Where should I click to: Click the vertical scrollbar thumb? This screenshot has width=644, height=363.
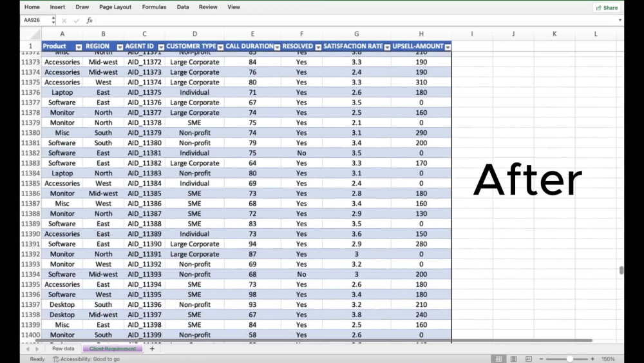621,270
